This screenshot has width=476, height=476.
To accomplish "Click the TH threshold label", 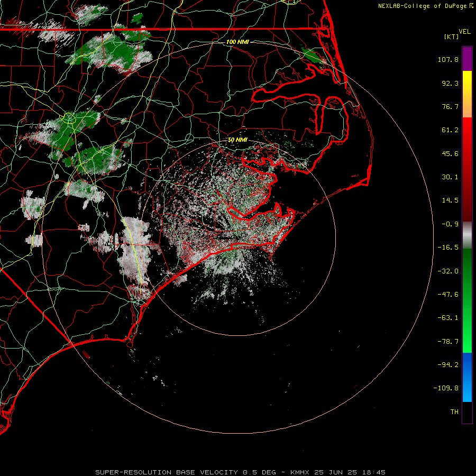I will click(454, 412).
